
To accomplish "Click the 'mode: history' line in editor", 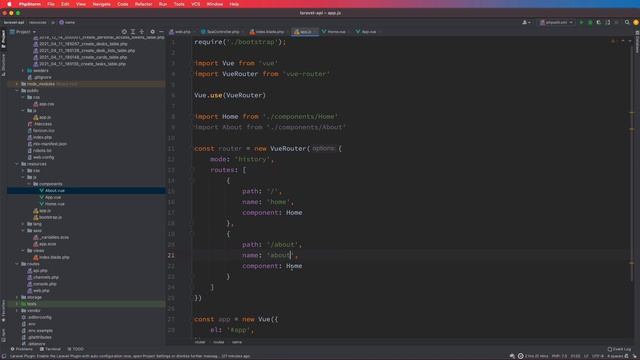I will tap(242, 160).
